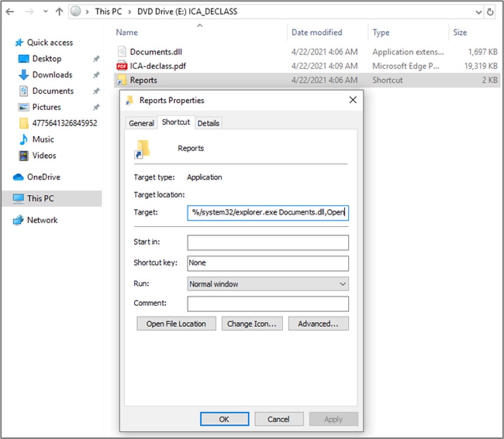Switch to the Details tab

pos(208,123)
